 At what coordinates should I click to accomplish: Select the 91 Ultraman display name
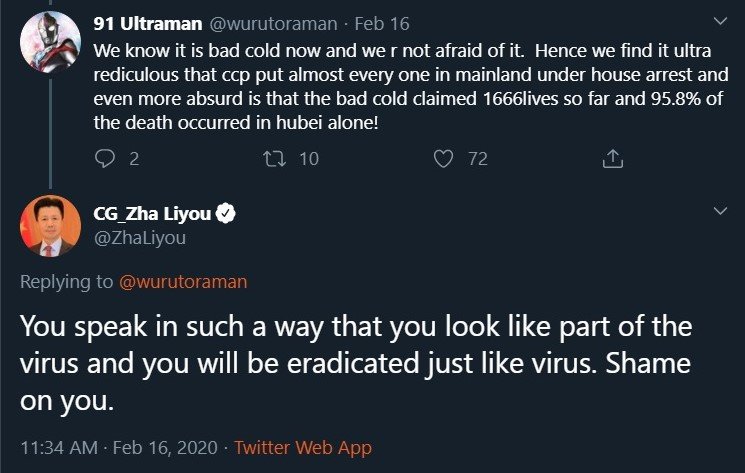148,24
